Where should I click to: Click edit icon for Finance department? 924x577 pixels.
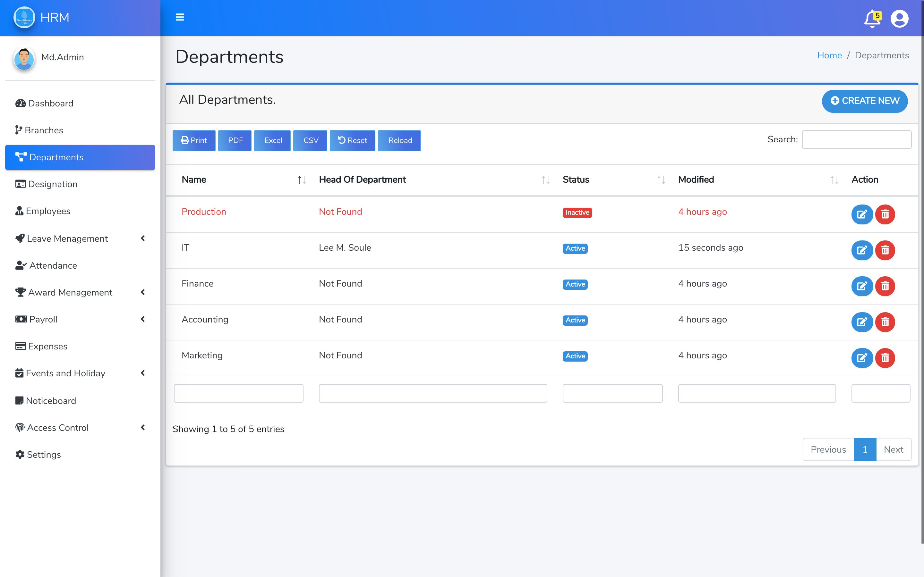(x=862, y=286)
